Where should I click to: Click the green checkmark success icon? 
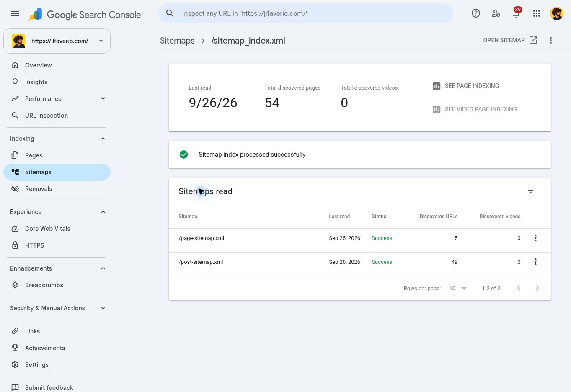point(183,155)
